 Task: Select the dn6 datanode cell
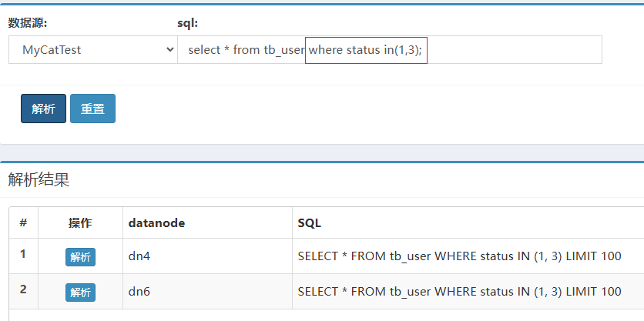click(139, 292)
